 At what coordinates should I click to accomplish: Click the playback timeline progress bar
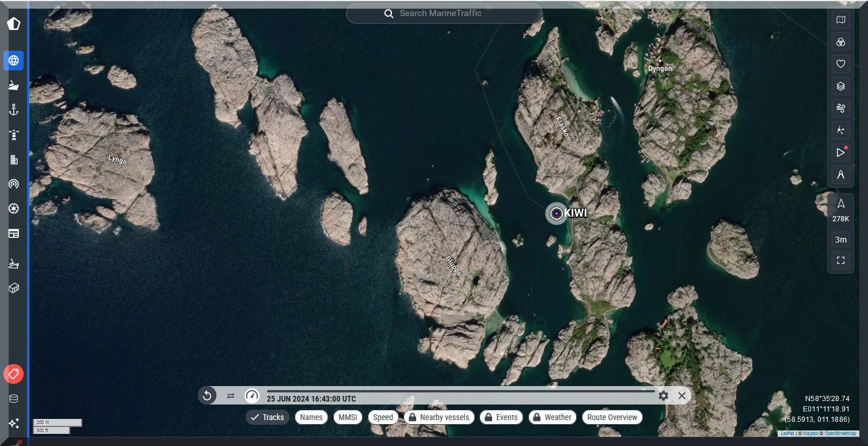pos(460,391)
